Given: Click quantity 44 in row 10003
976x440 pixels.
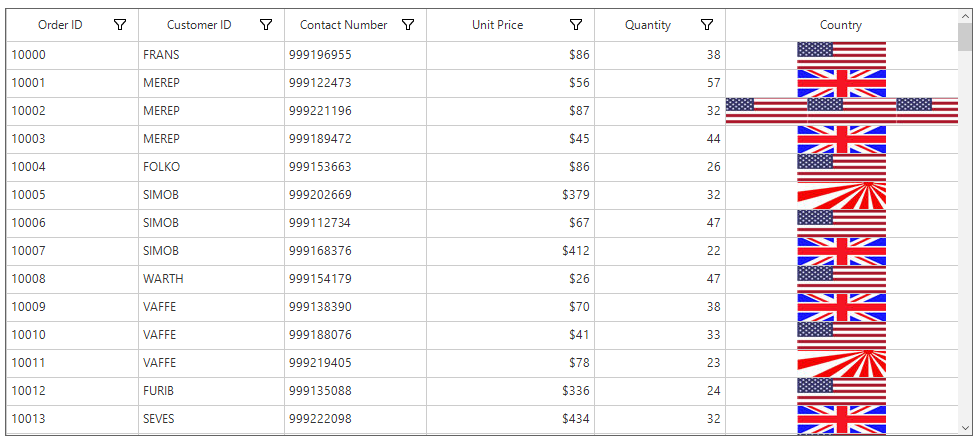Looking at the screenshot, I should pos(660,139).
